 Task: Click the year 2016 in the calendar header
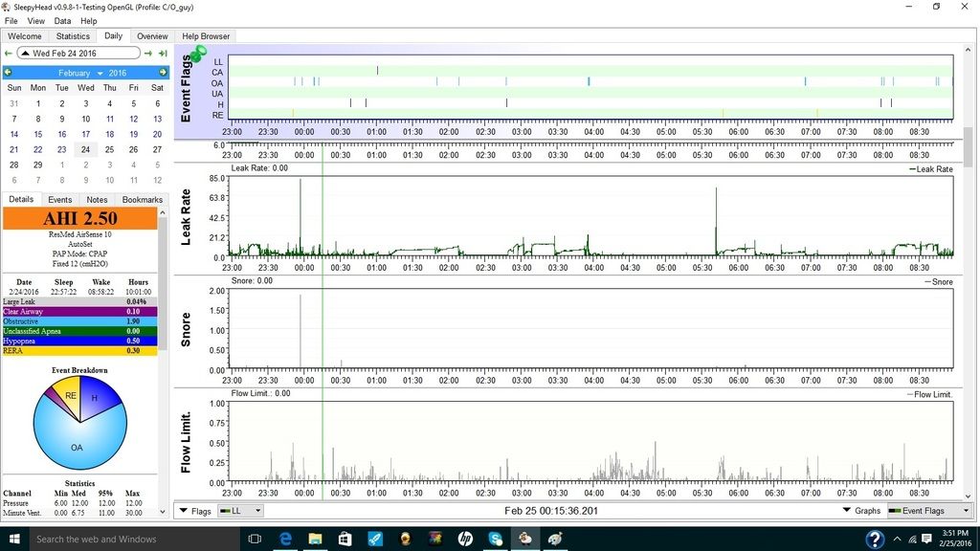pyautogui.click(x=118, y=73)
